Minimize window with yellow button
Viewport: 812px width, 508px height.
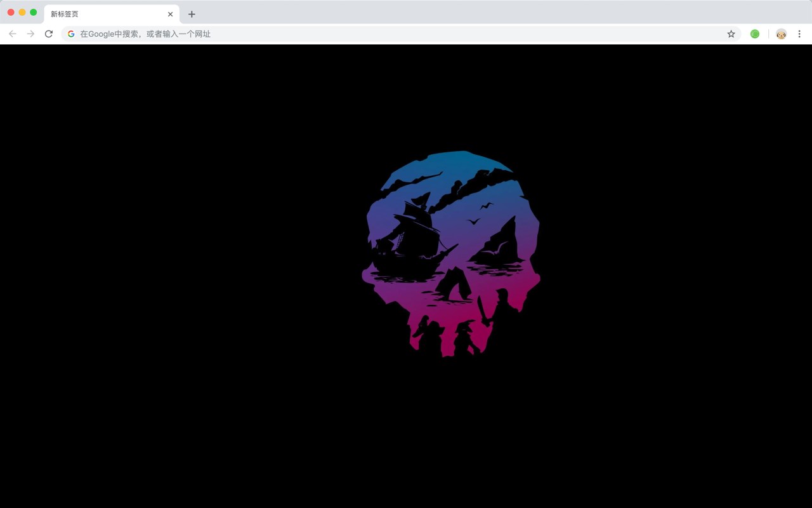point(22,12)
